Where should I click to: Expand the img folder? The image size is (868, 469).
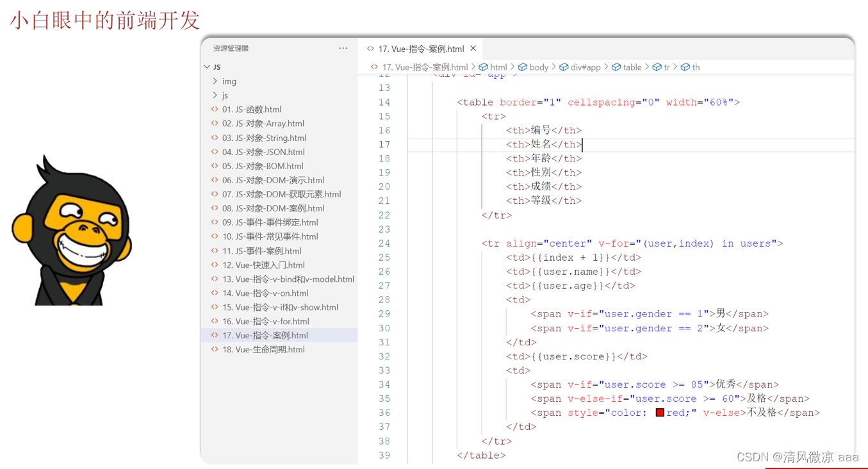(x=215, y=81)
